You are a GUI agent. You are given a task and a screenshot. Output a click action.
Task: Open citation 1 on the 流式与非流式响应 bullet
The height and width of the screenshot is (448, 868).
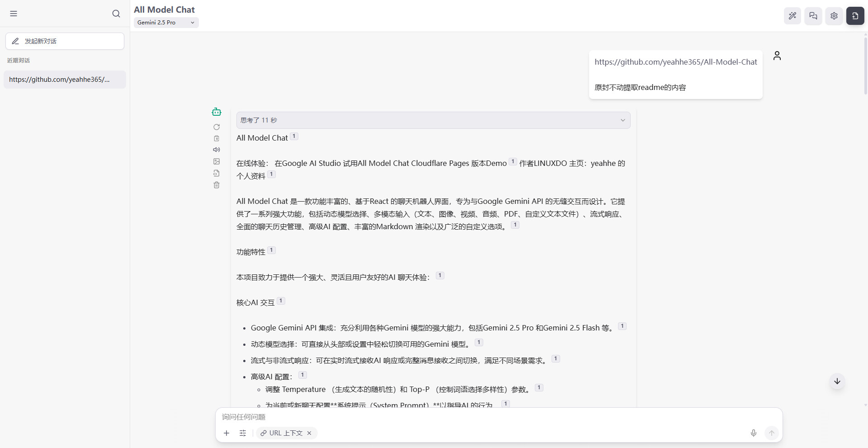tap(556, 358)
